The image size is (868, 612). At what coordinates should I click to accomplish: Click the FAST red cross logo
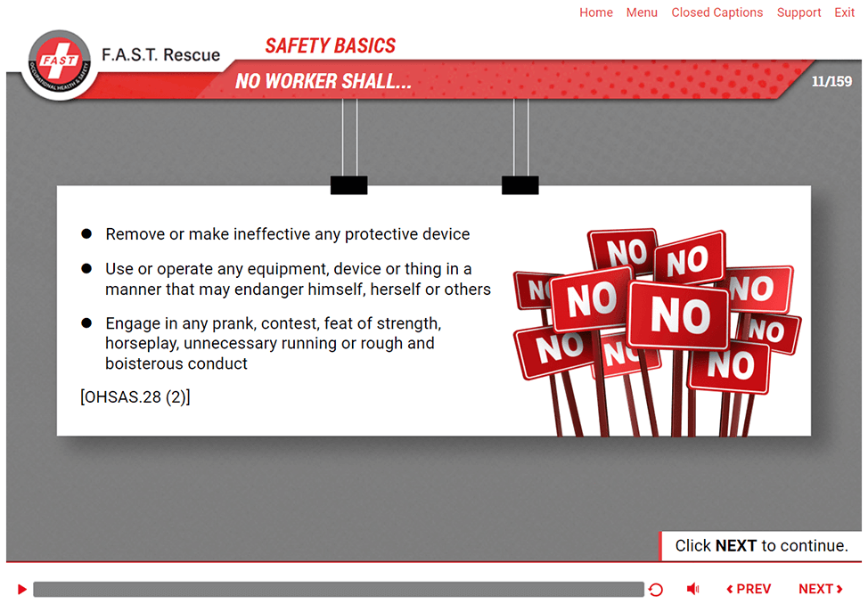[60, 64]
